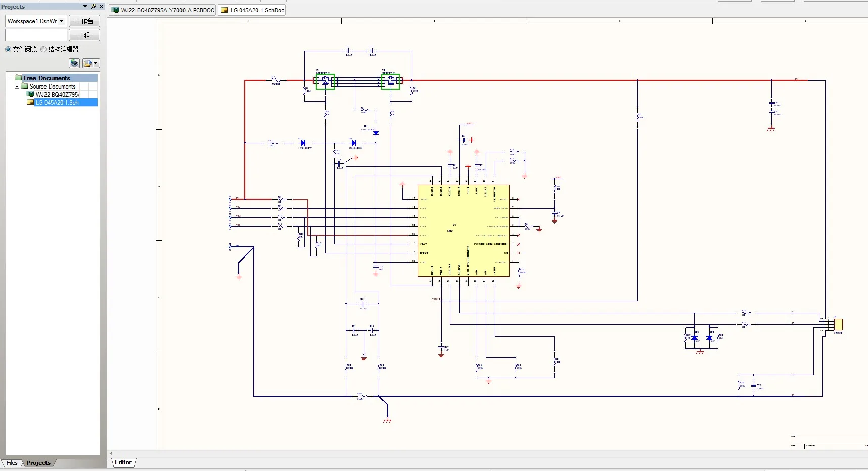Collapse the Free Documents tree node
Viewport: 868px width, 471px height.
point(11,78)
